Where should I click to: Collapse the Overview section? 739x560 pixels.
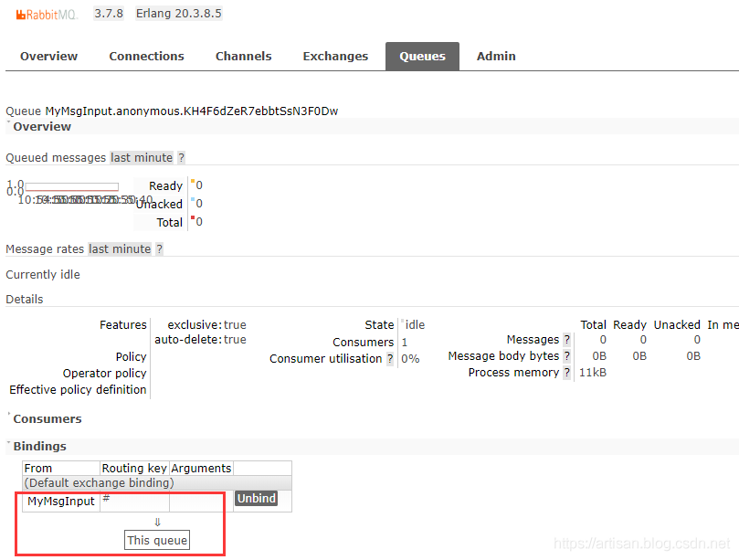pos(41,127)
